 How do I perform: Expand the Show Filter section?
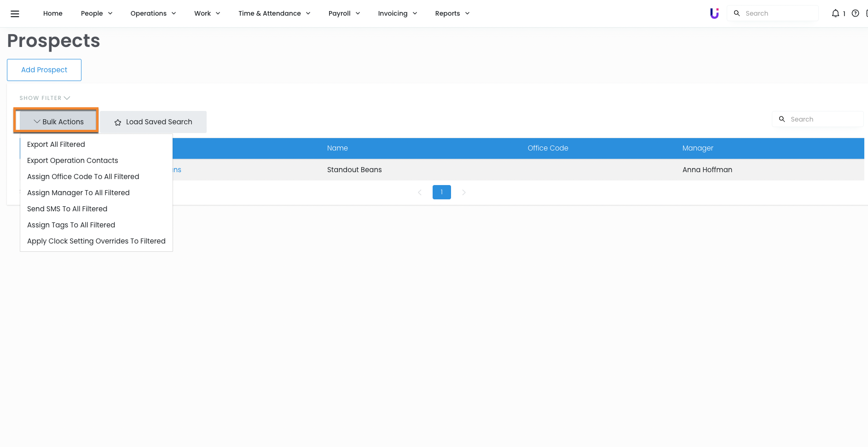click(x=45, y=98)
